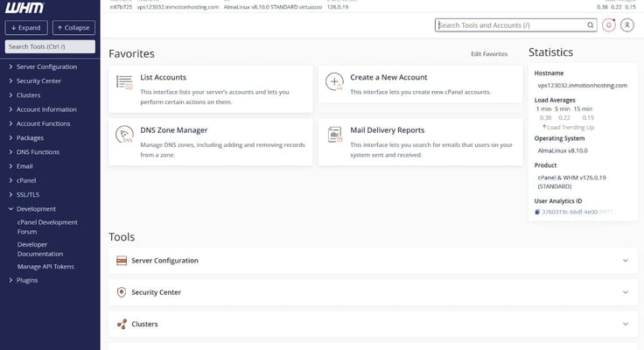This screenshot has width=644, height=350.
Task: Click the List Accounts icon
Action: (x=124, y=81)
